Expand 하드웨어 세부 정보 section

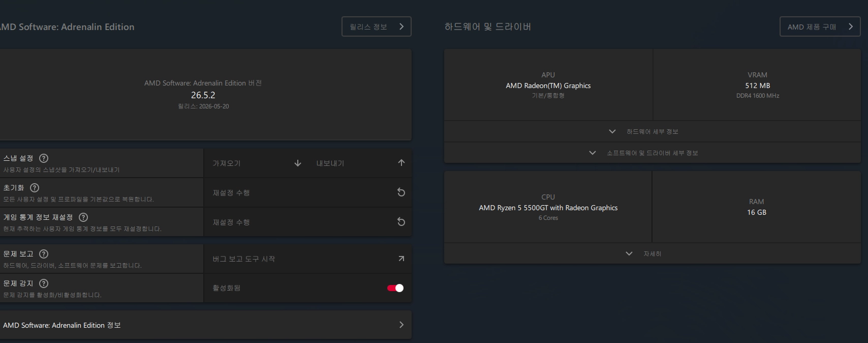pos(653,131)
